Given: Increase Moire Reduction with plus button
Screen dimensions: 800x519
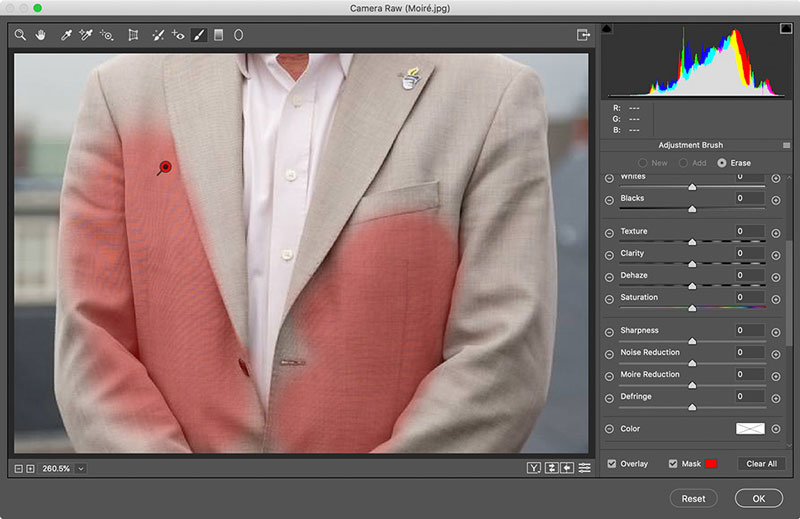Looking at the screenshot, I should (x=775, y=375).
